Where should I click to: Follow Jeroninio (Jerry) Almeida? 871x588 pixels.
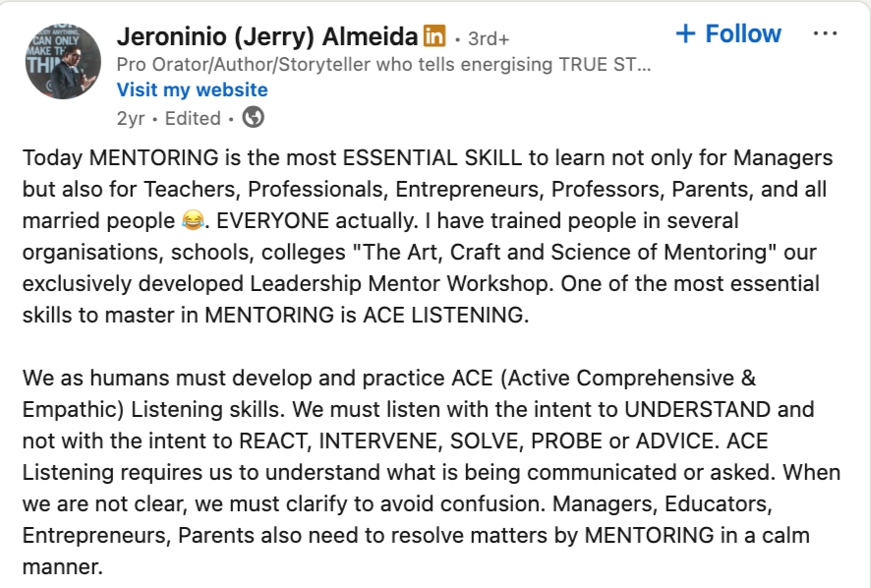click(x=728, y=33)
